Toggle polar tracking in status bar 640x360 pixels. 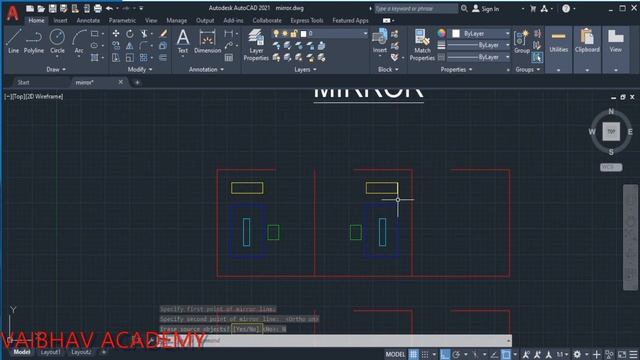(x=456, y=354)
